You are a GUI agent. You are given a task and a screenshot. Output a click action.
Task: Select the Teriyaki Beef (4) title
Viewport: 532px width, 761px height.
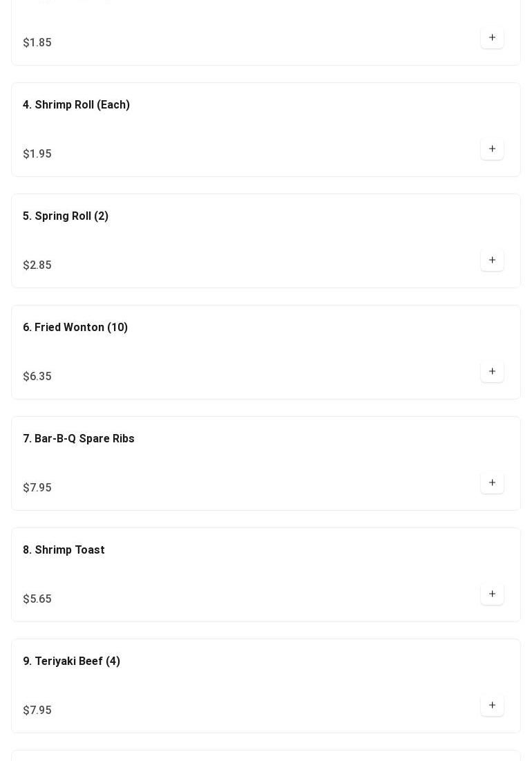pos(71,661)
